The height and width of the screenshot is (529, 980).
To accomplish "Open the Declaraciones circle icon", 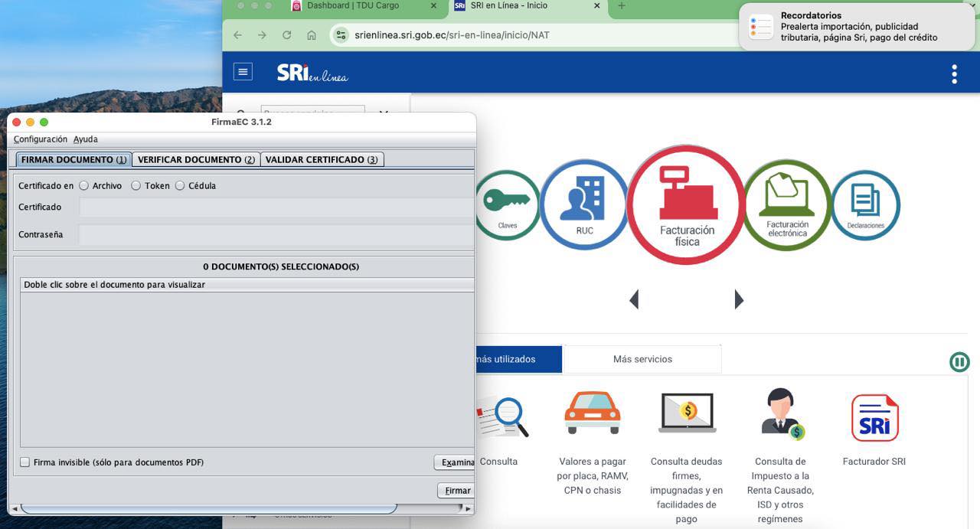I will pyautogui.click(x=865, y=204).
